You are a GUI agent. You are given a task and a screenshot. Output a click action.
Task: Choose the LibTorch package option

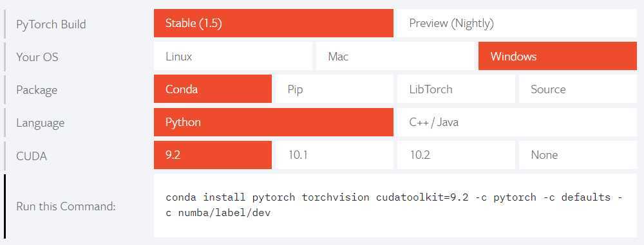(x=457, y=89)
